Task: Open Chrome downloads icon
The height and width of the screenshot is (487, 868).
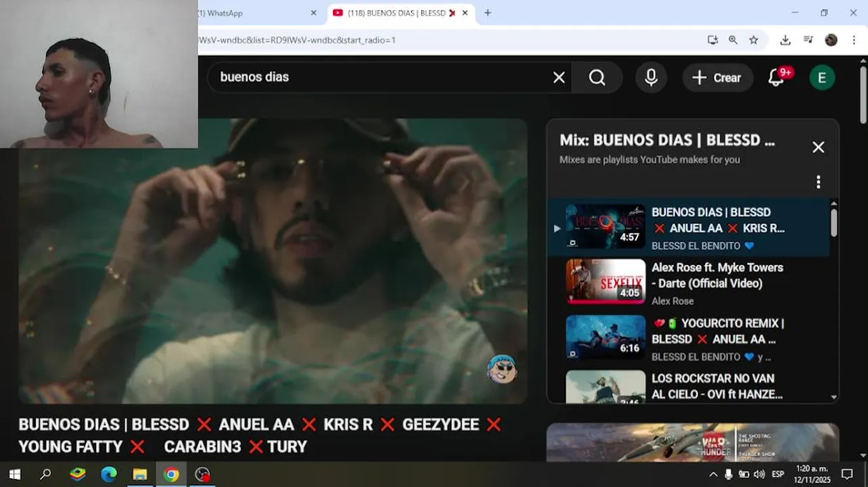Action: [x=785, y=40]
